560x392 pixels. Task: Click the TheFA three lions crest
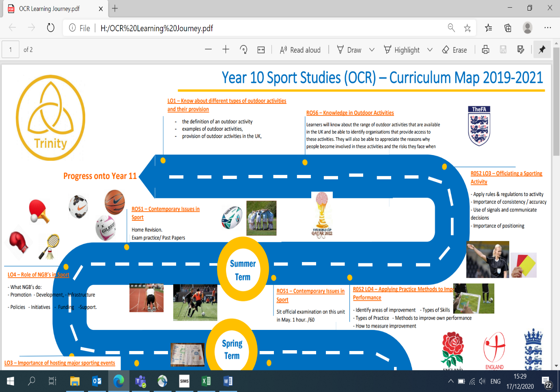479,126
